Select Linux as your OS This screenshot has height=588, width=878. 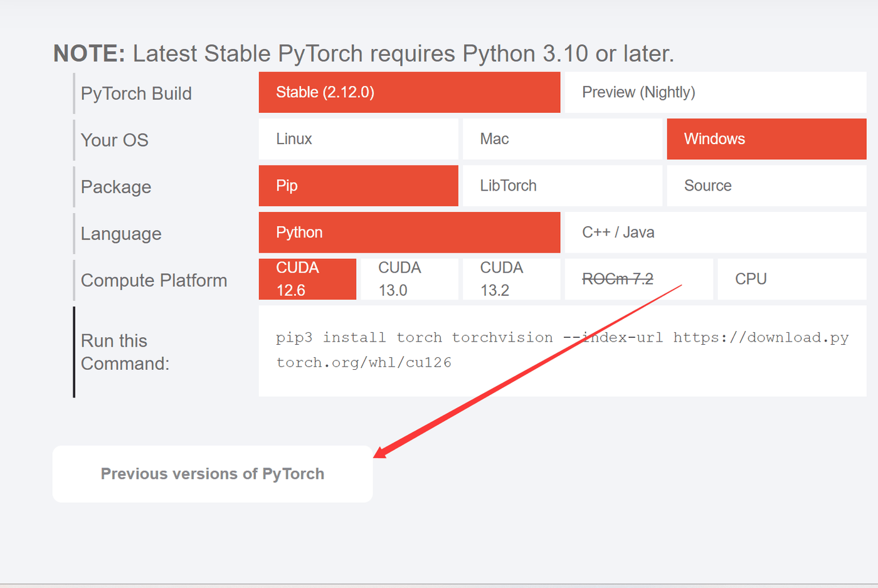359,139
